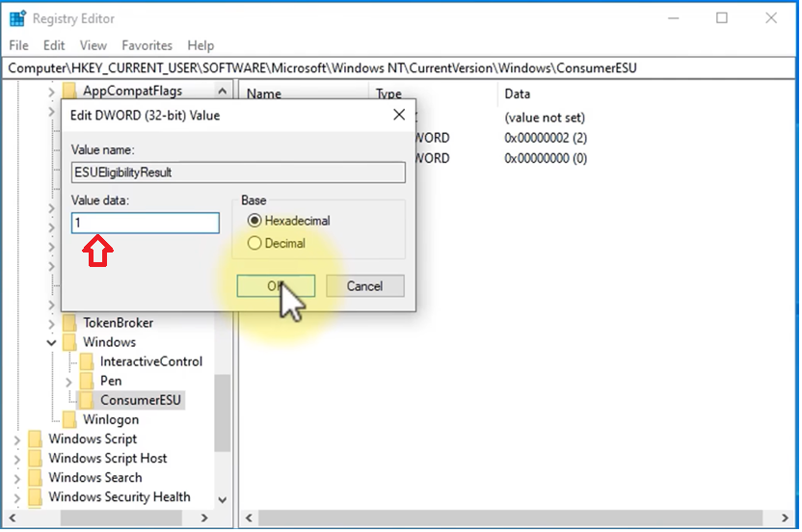Click the '(value not set)' data cell
This screenshot has height=532, width=802.
tap(545, 118)
